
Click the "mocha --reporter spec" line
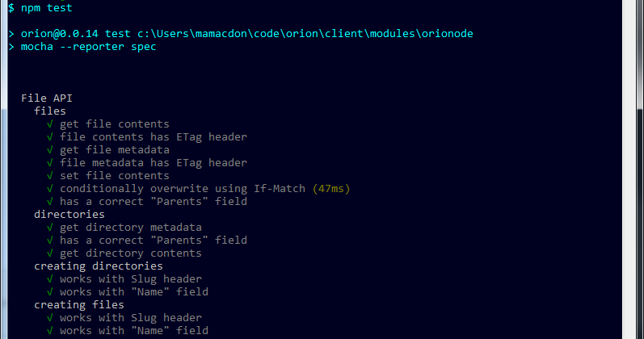88,47
